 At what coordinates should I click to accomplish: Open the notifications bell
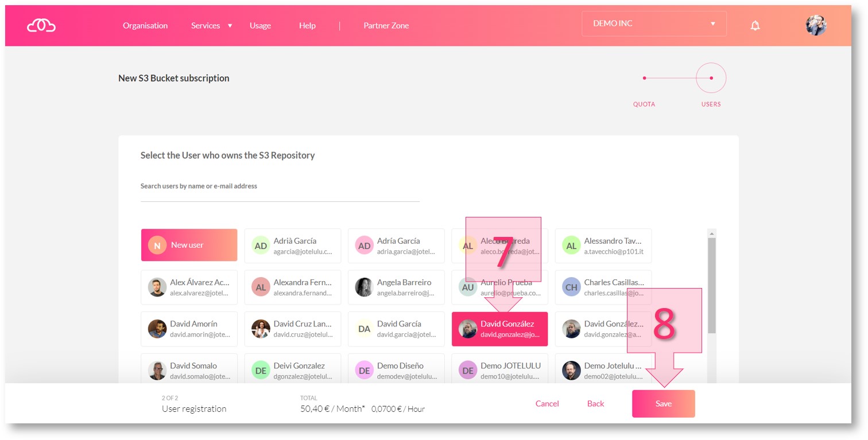[755, 25]
